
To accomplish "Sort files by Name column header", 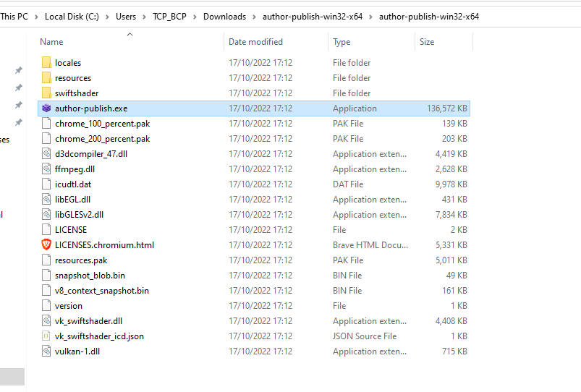I will [51, 42].
